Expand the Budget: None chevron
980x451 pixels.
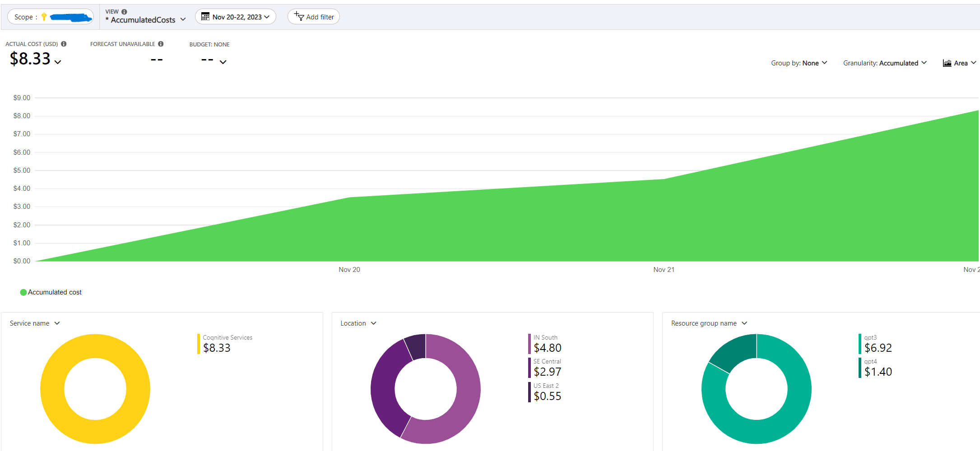223,62
